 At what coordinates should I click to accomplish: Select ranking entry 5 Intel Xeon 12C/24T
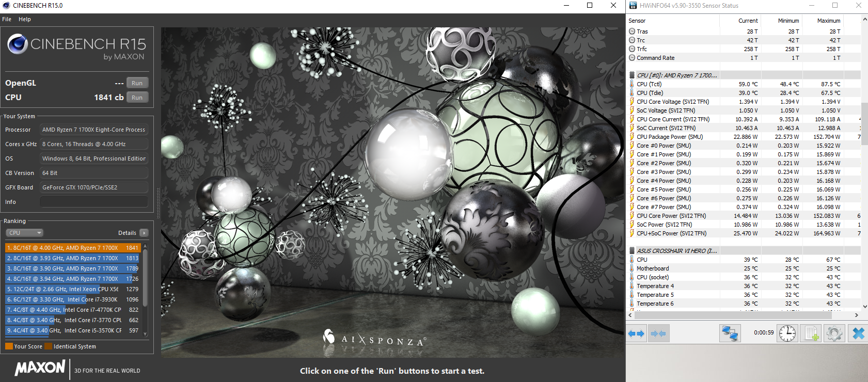click(73, 289)
